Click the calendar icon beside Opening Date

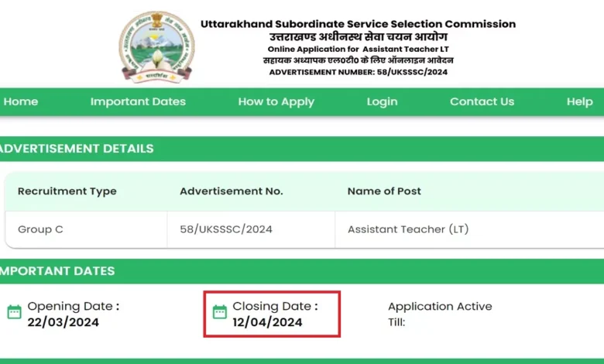(x=14, y=312)
